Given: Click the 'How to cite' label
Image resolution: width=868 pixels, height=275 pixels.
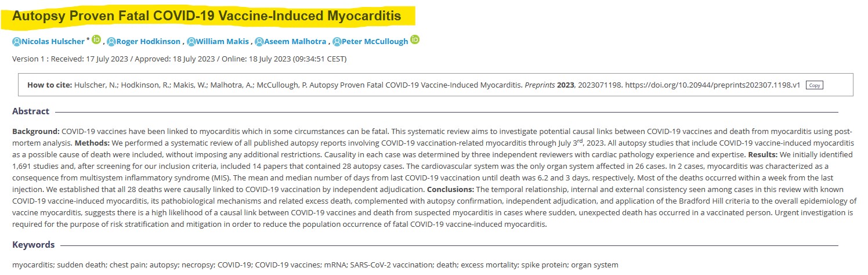Looking at the screenshot, I should click(x=49, y=85).
